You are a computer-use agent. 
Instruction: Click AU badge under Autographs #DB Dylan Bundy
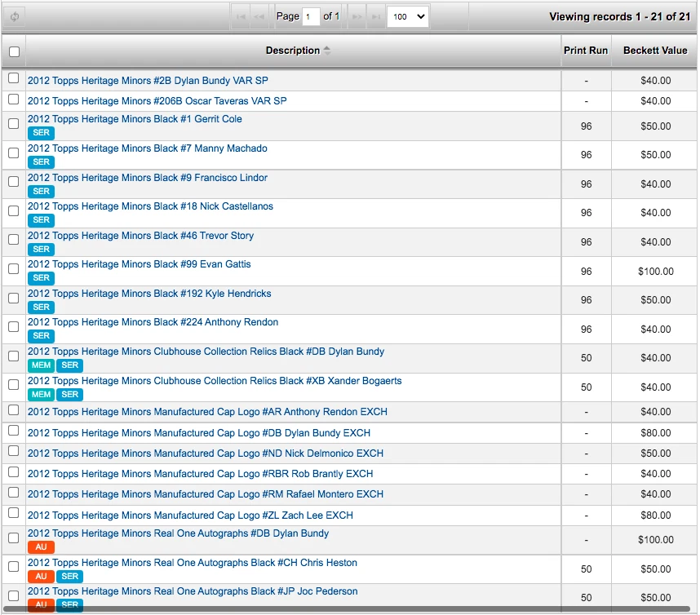point(41,547)
